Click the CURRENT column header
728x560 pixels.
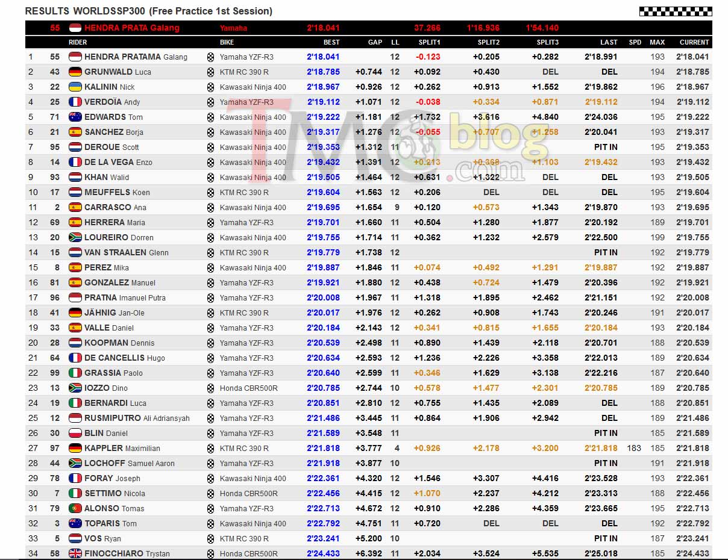tap(694, 42)
